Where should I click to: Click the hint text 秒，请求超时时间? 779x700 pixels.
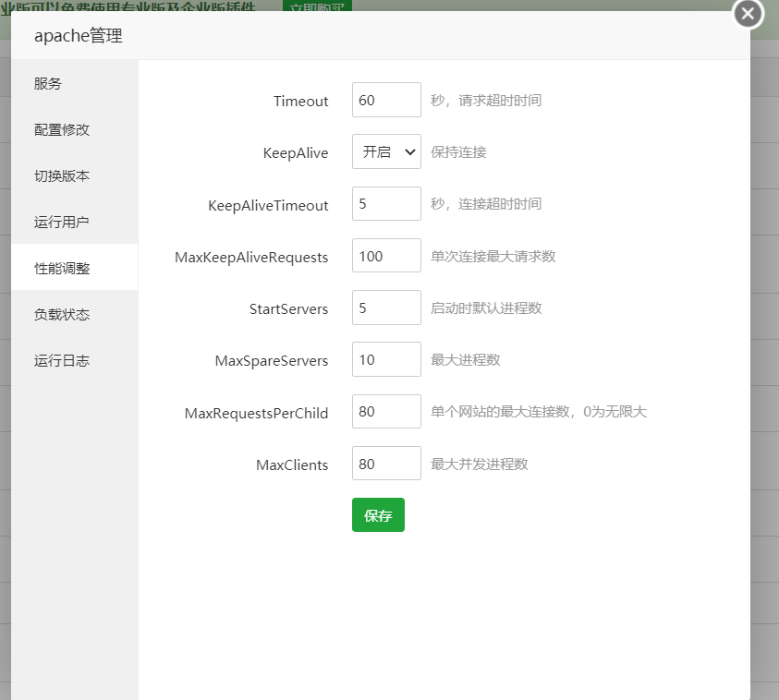486,101
